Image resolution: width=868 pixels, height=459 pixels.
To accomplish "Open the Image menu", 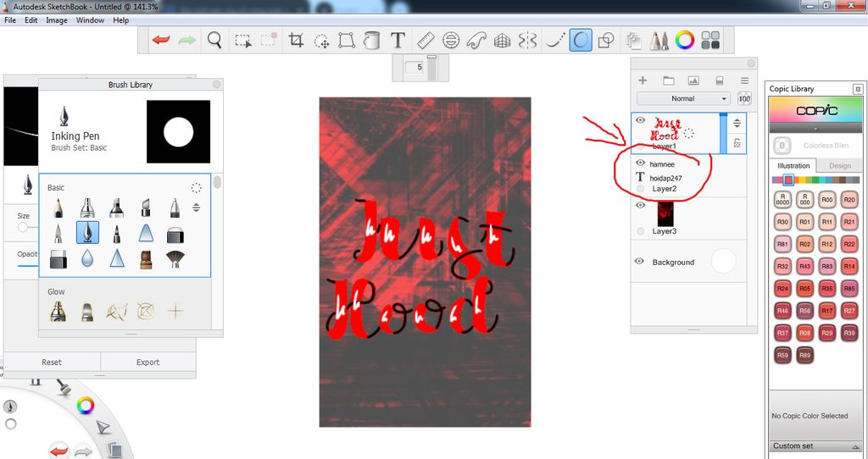I will tap(57, 20).
